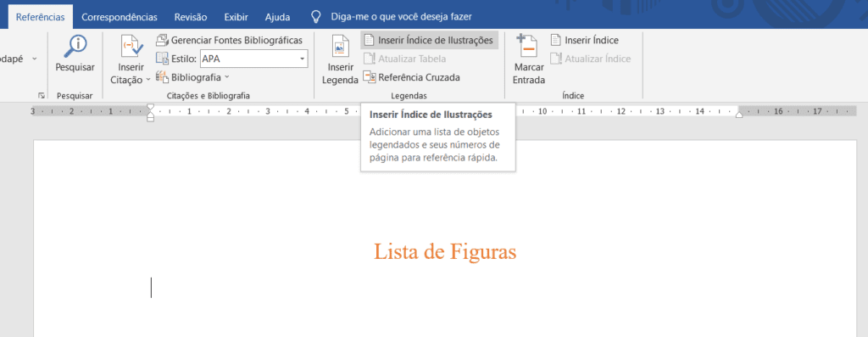Open the Revisão tab

191,17
